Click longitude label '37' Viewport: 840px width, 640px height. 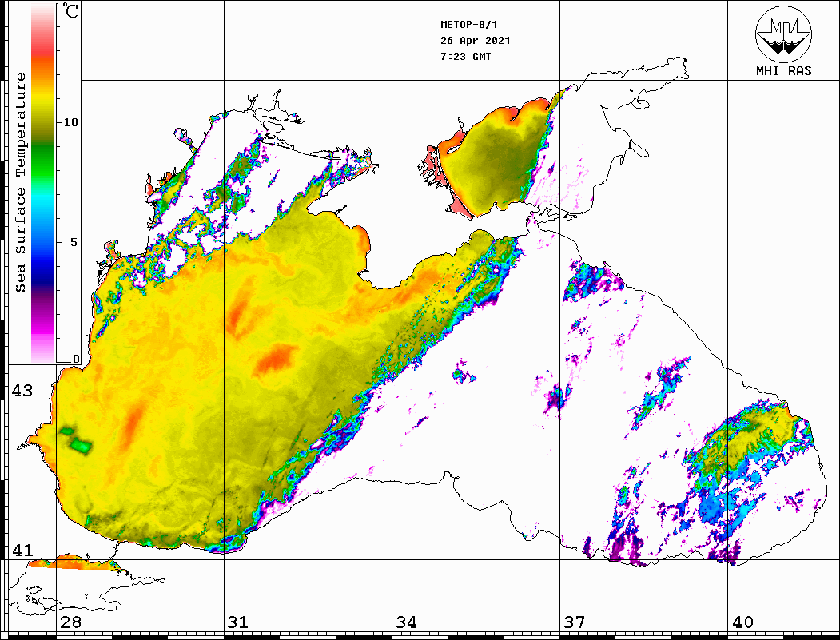pos(575,622)
